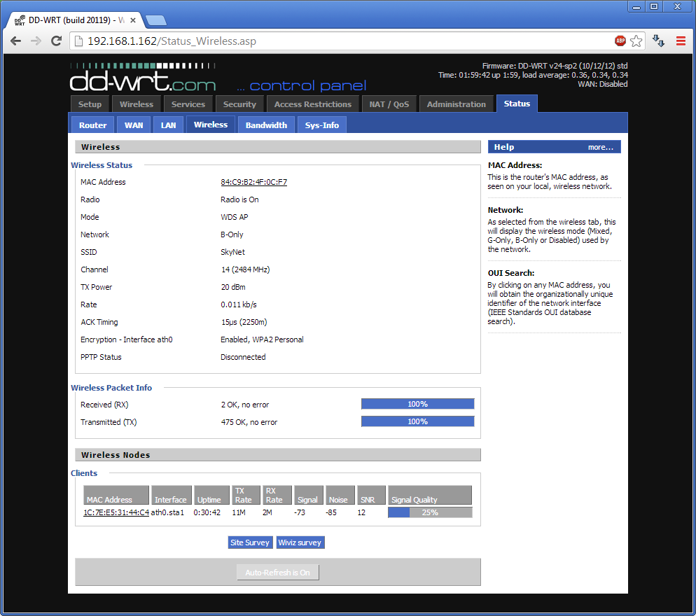The image size is (696, 616).
Task: Click the channel value 14 (2484 MHz)
Action: [245, 269]
